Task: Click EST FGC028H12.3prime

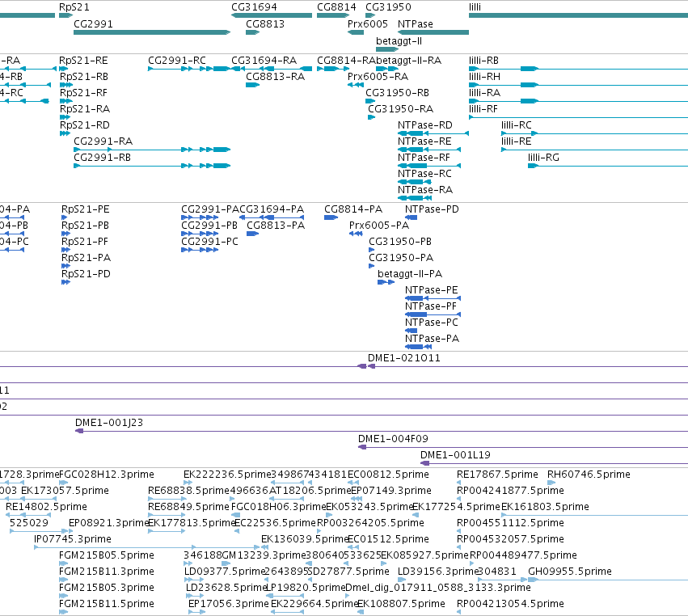Action: [x=107, y=475]
